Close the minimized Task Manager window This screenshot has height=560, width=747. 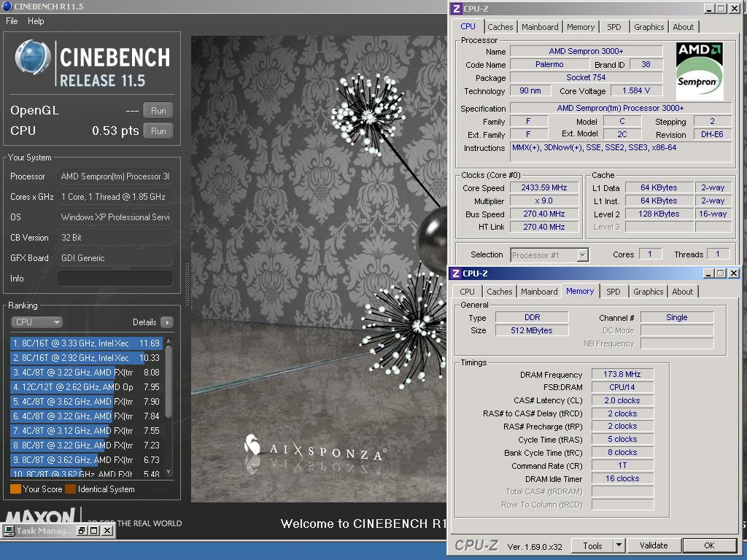point(107,531)
